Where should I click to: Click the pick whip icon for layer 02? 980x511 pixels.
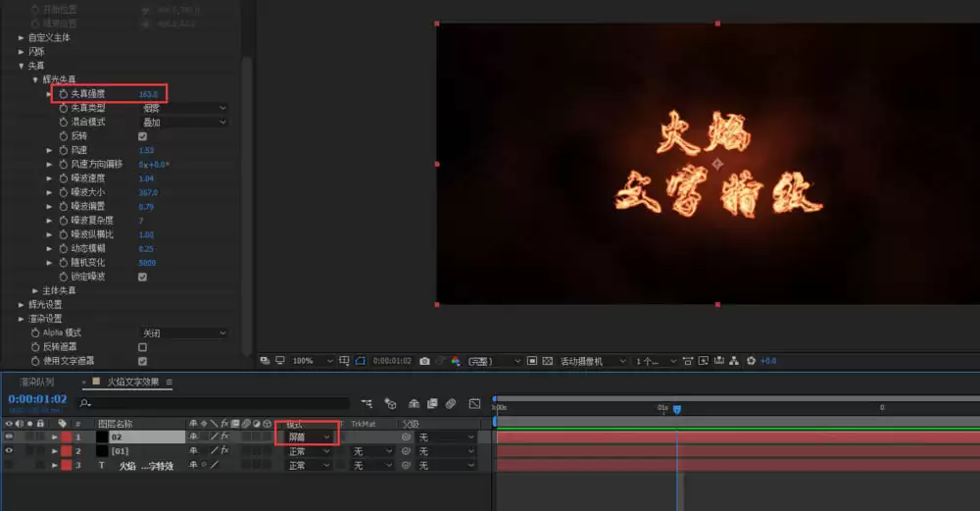(407, 437)
